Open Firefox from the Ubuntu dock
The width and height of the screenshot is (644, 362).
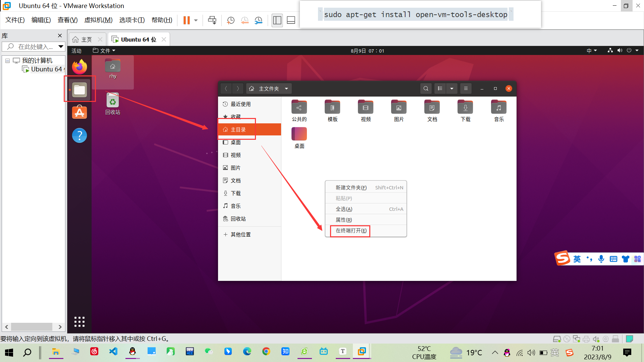click(79, 67)
